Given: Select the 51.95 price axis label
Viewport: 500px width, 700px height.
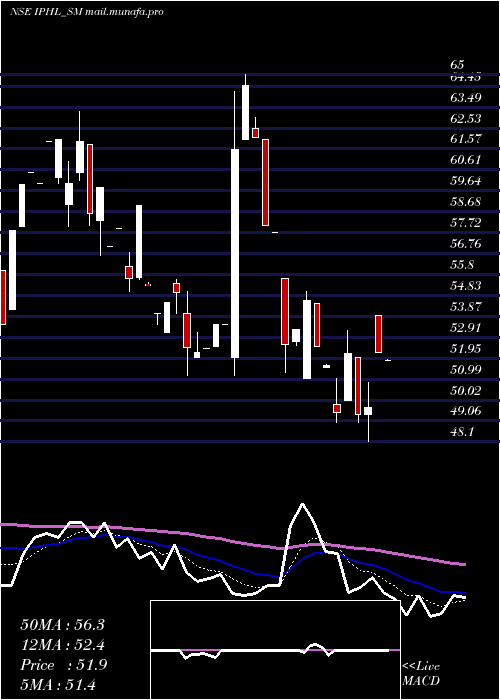Looking at the screenshot, I should [x=466, y=348].
